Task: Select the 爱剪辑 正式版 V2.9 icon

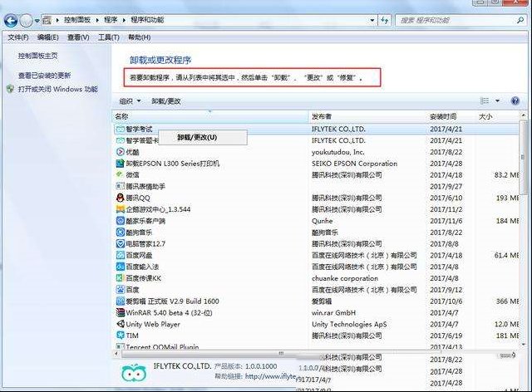Action: [x=121, y=301]
